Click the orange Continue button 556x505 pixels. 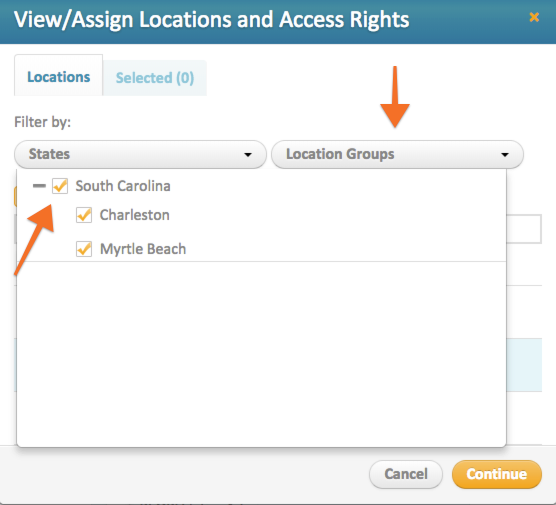click(x=497, y=474)
